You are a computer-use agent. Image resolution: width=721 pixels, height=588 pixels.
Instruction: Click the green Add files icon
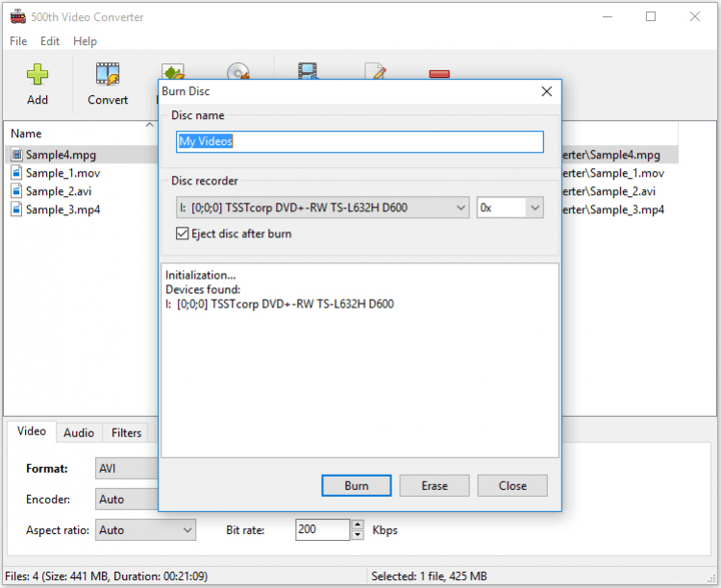[37, 75]
